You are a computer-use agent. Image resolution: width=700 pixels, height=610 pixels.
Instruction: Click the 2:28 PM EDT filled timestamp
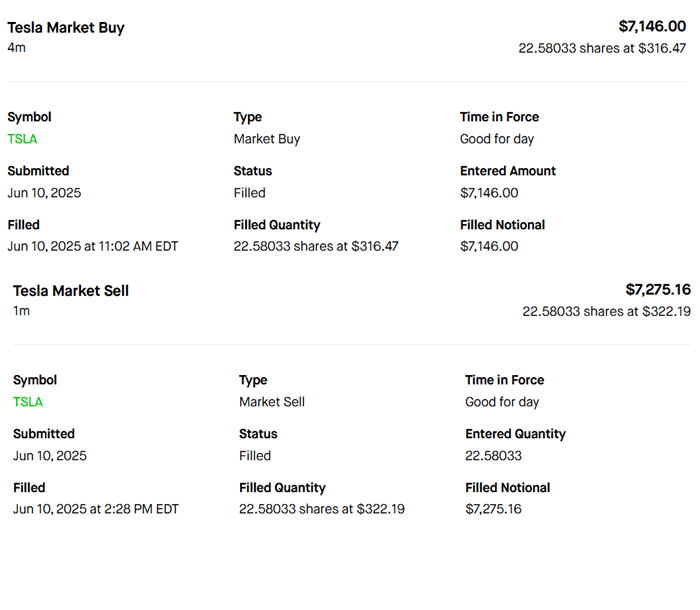tap(96, 509)
